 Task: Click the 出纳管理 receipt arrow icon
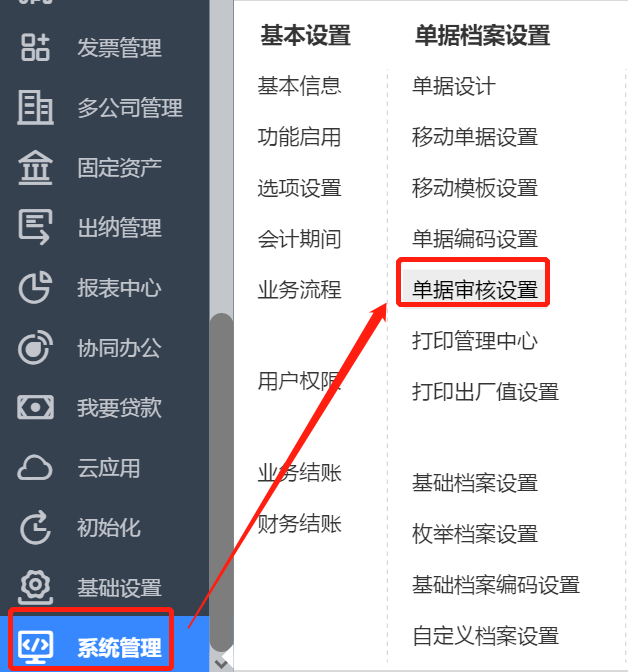(x=35, y=227)
